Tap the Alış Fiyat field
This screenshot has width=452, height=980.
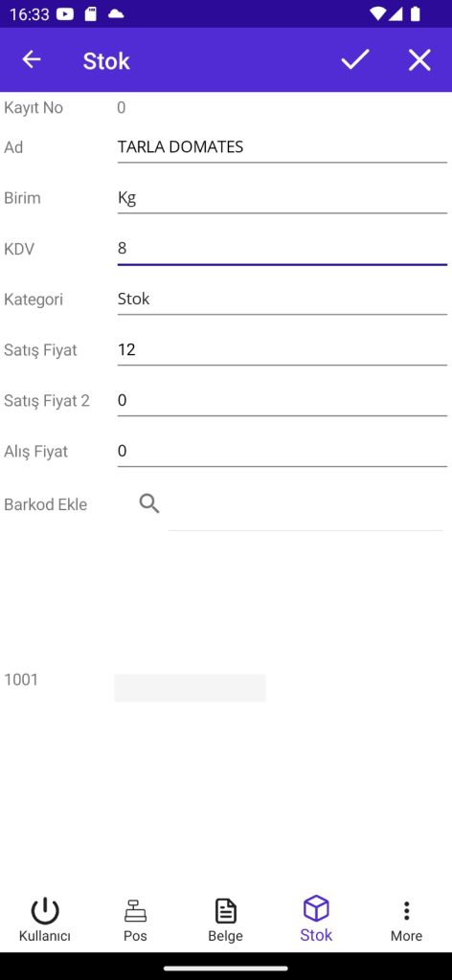pos(282,452)
